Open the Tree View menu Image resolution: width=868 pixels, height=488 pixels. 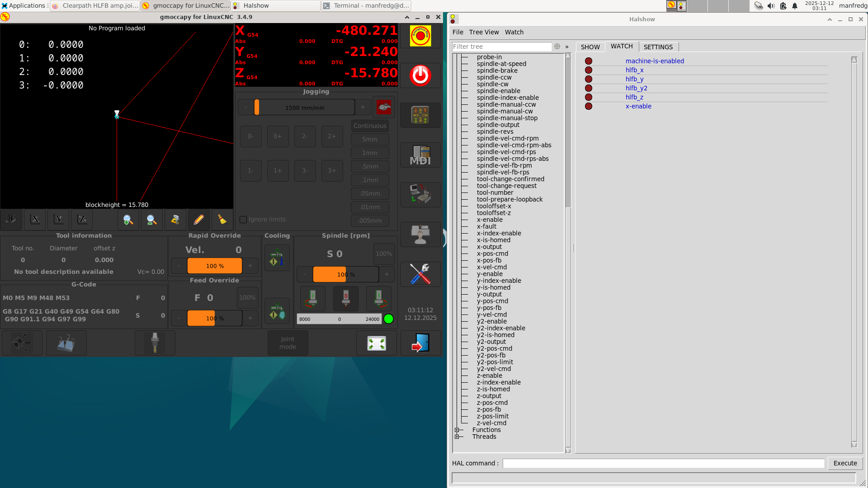pos(484,32)
